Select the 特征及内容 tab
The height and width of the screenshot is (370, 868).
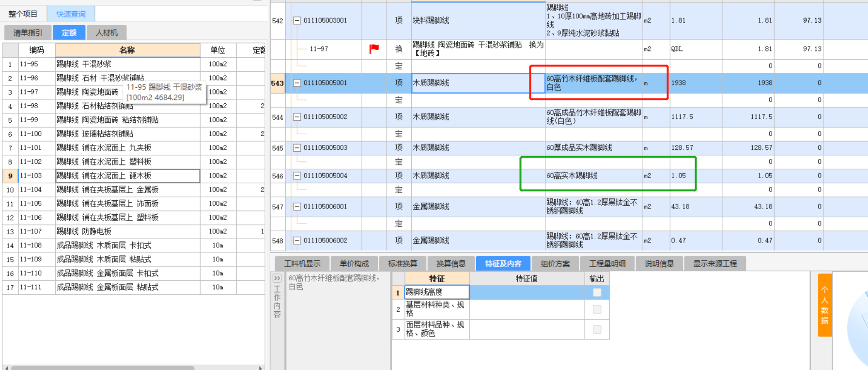pos(503,263)
